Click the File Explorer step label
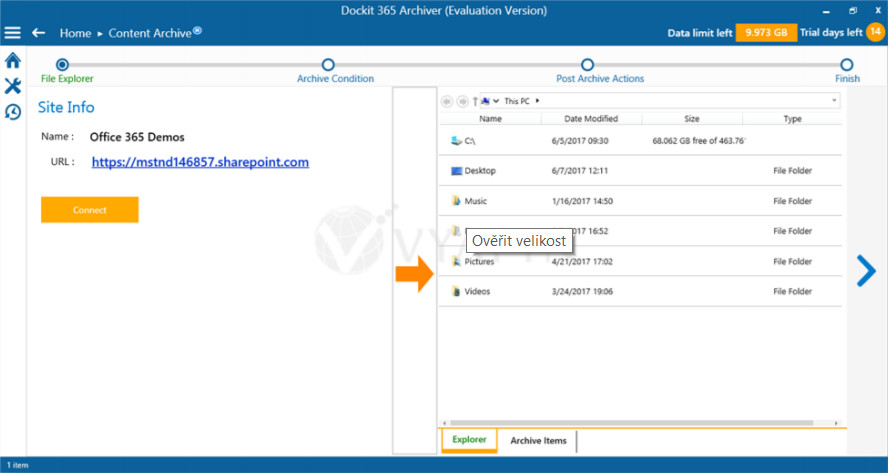 pyautogui.click(x=67, y=79)
